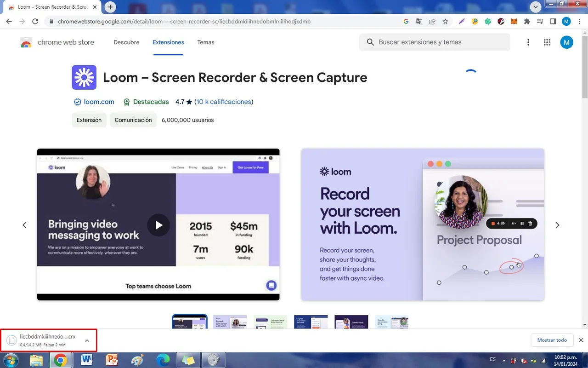The image size is (588, 368).
Task: Click the share page icon in the address bar
Action: pos(432,21)
